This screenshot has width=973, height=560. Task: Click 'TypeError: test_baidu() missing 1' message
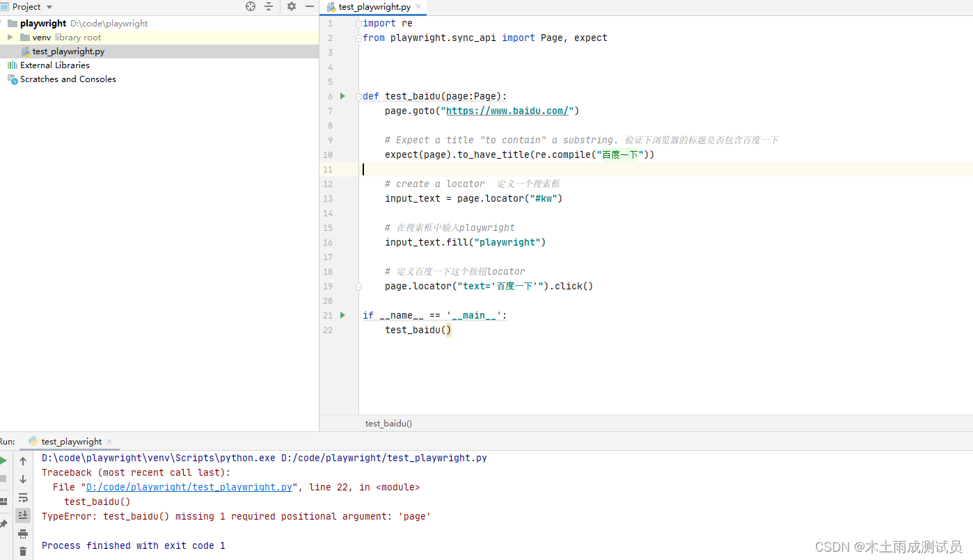coord(236,516)
